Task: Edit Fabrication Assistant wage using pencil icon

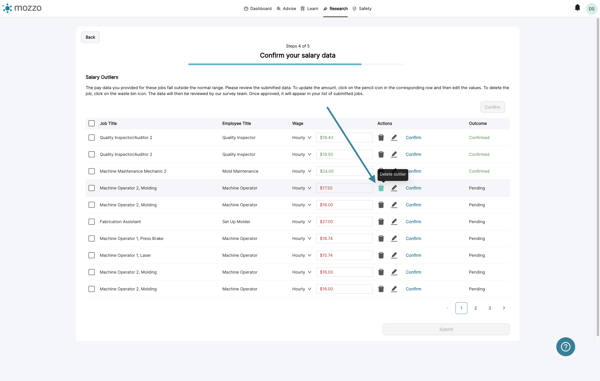Action: coord(394,221)
